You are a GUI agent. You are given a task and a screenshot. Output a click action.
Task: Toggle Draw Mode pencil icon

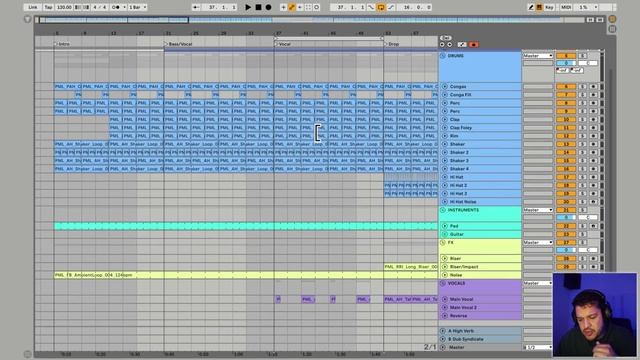[531, 7]
